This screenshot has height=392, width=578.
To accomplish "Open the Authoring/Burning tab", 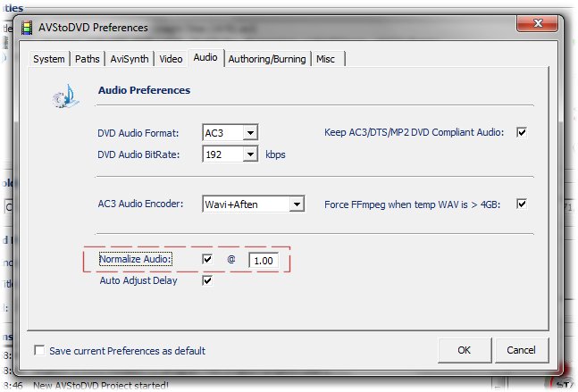I will [x=267, y=59].
